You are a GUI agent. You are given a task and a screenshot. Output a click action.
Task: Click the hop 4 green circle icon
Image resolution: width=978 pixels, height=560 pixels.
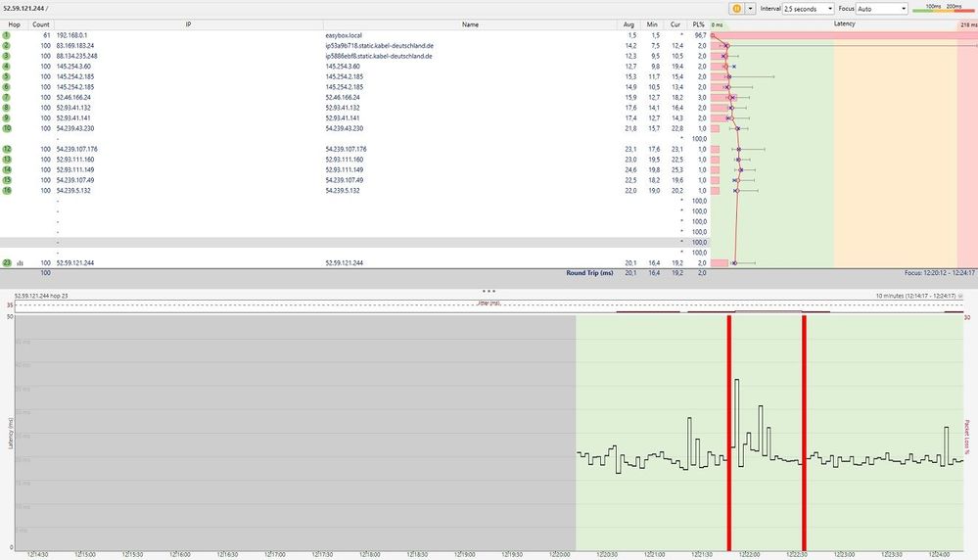pos(6,67)
